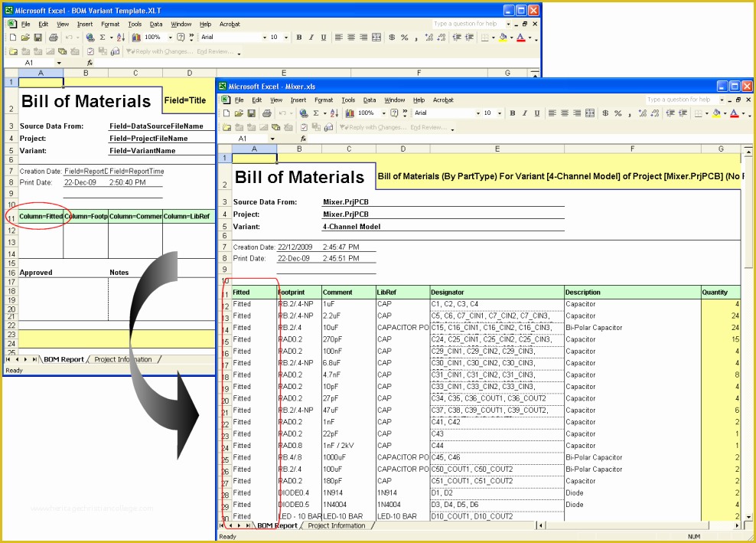Image resolution: width=756 pixels, height=543 pixels.
Task: Click the Currency style icon in Mixer.xls window
Action: (x=605, y=113)
